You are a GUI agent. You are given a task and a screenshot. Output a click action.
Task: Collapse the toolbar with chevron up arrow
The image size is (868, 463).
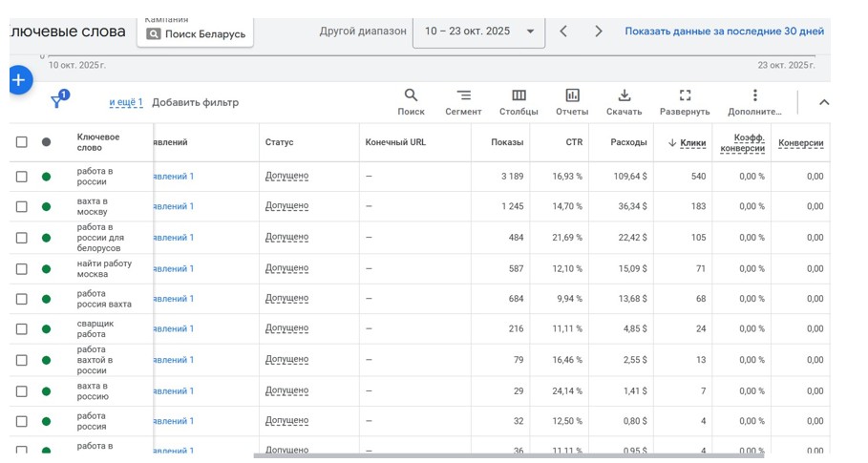click(x=824, y=102)
